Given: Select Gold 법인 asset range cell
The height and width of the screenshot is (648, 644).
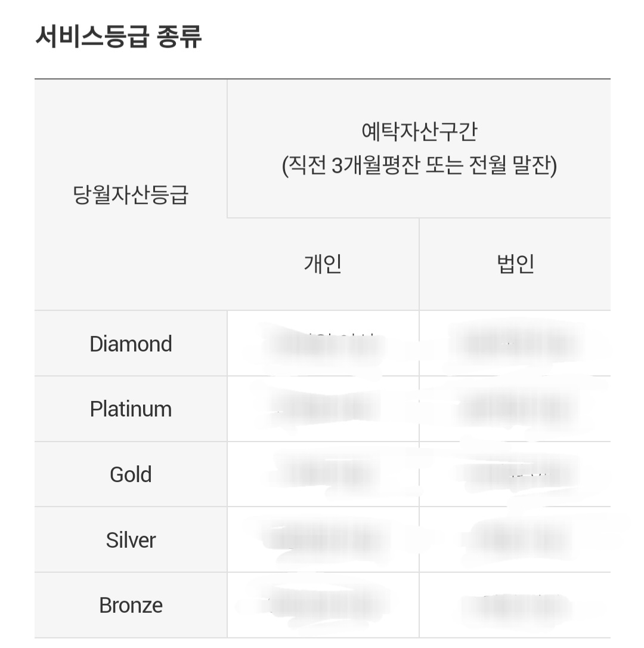Looking at the screenshot, I should pyautogui.click(x=515, y=474).
